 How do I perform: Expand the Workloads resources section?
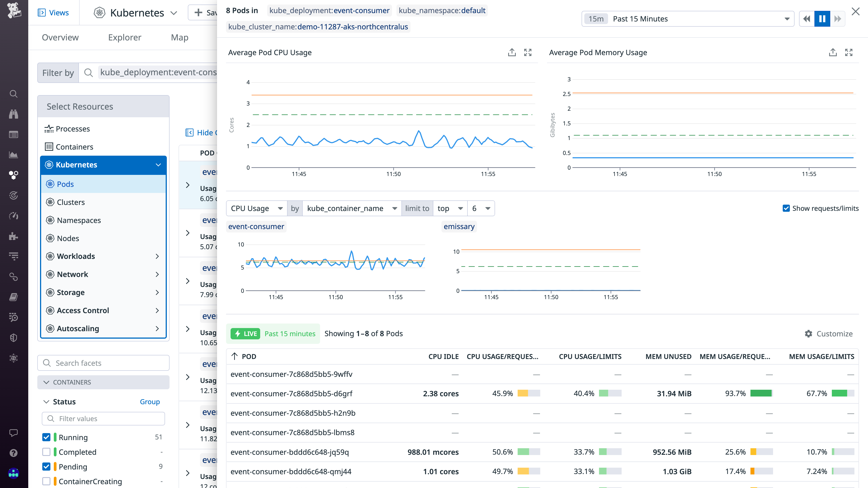(x=157, y=256)
